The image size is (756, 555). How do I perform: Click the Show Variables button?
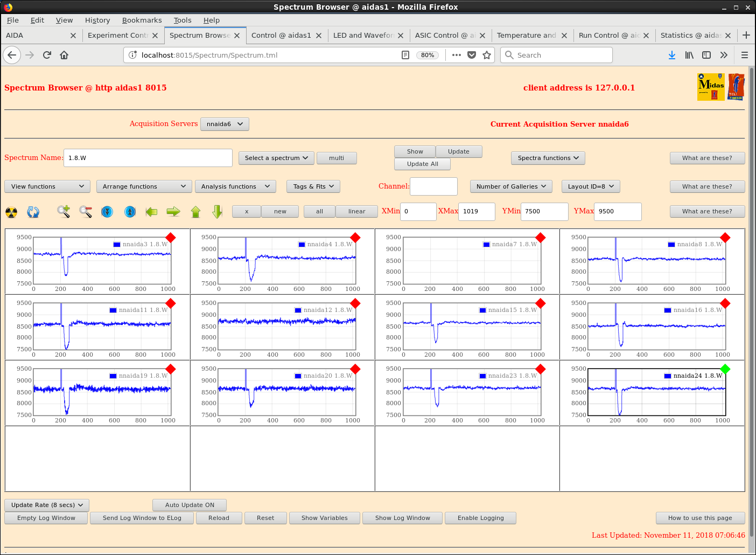[x=324, y=518]
